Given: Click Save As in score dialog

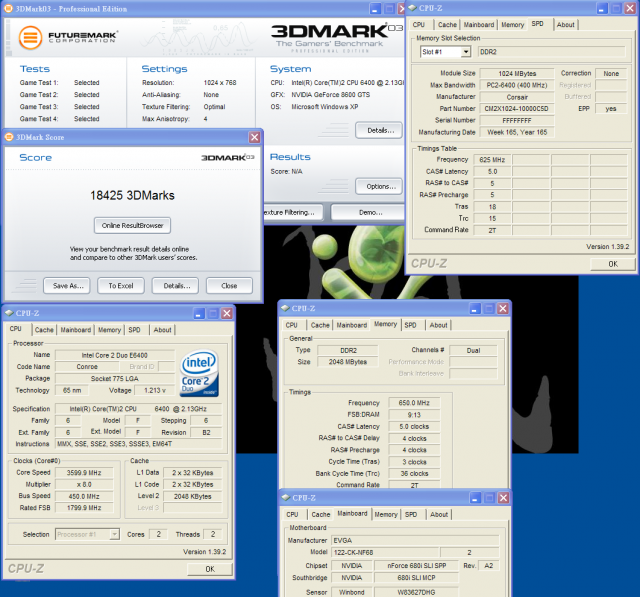Looking at the screenshot, I should 68,286.
